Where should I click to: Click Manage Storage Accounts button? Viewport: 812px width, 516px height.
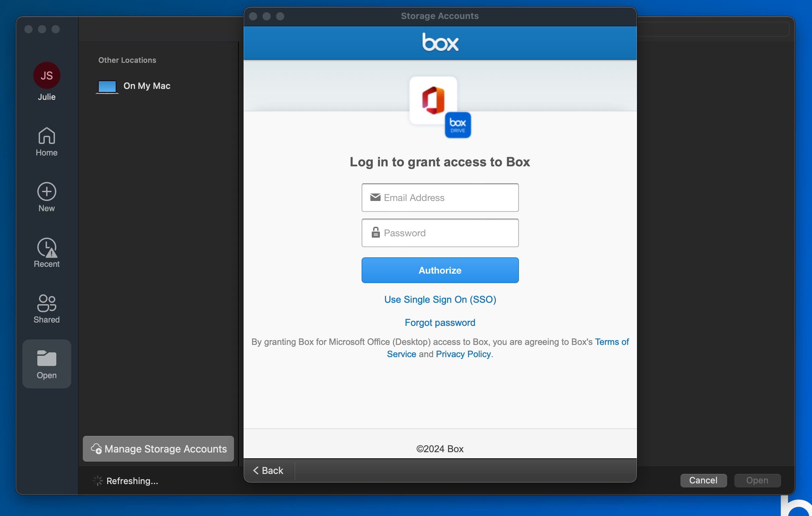pyautogui.click(x=158, y=449)
